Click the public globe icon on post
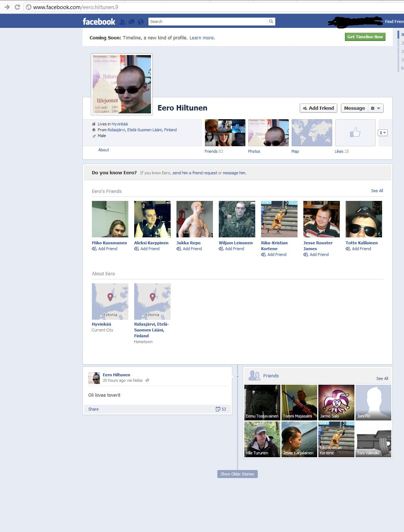This screenshot has width=404, height=532. click(x=147, y=380)
